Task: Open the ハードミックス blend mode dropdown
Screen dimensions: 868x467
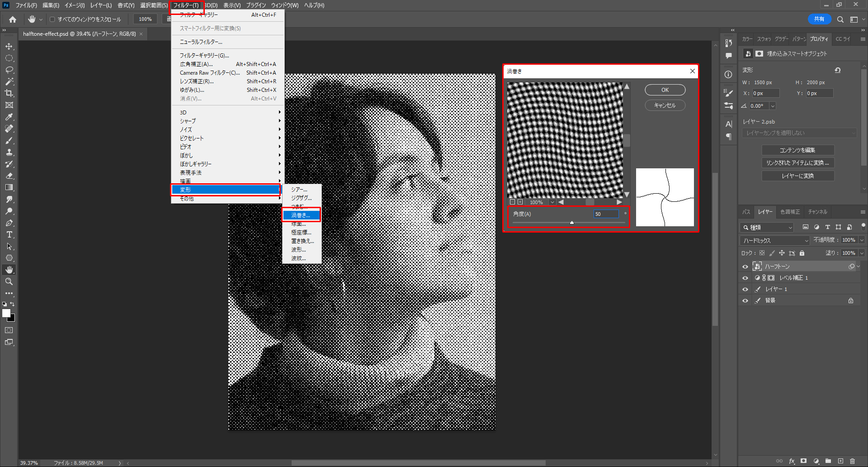Action: coord(775,240)
